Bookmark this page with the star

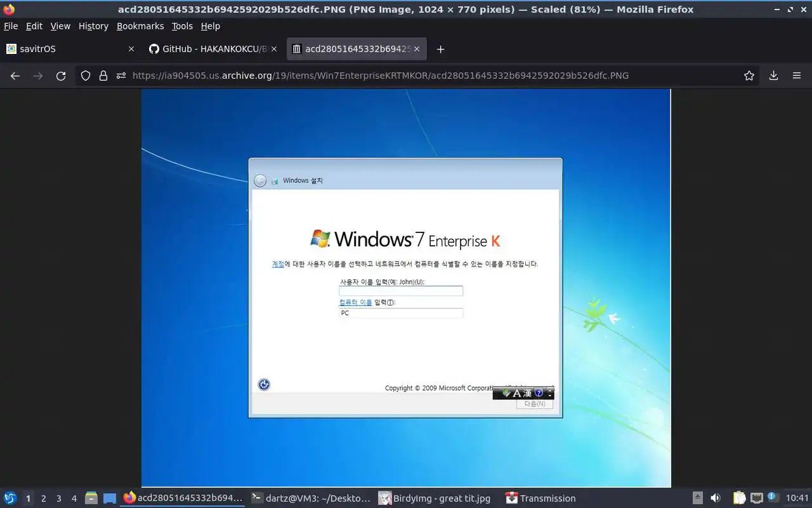pos(749,76)
